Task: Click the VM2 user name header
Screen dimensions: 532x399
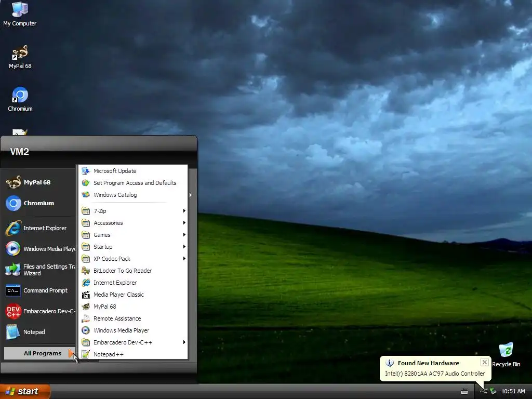Action: [19, 152]
